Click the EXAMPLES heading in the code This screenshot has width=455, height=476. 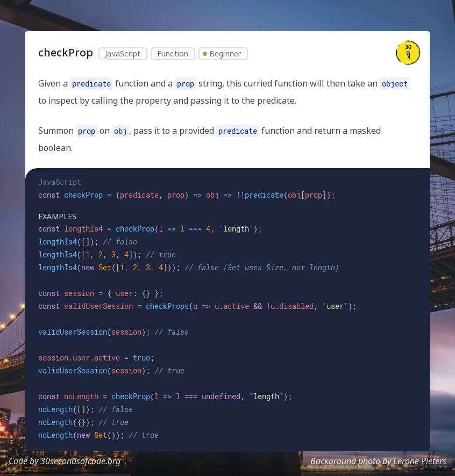pyautogui.click(x=57, y=217)
